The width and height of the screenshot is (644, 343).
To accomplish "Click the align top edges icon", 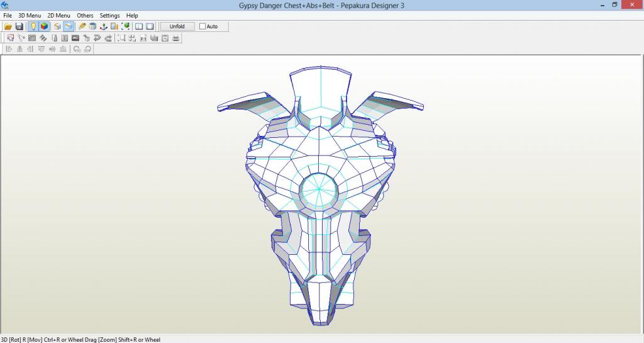I will click(41, 49).
